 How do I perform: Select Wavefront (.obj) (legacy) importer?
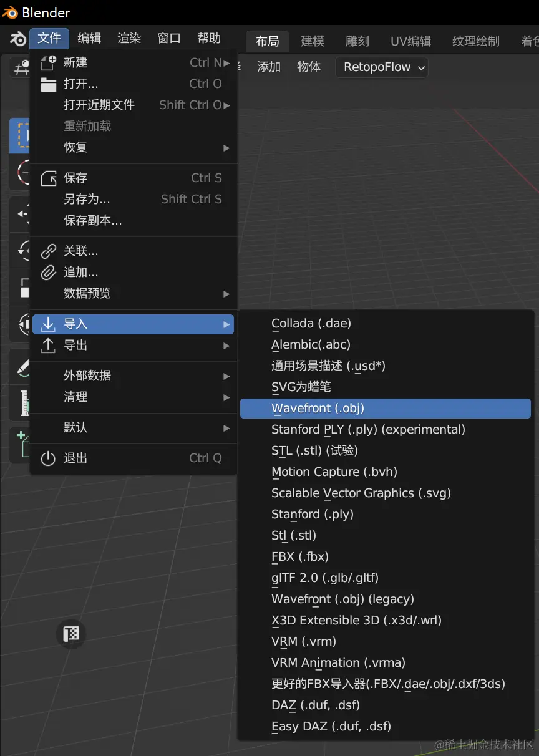386,599
